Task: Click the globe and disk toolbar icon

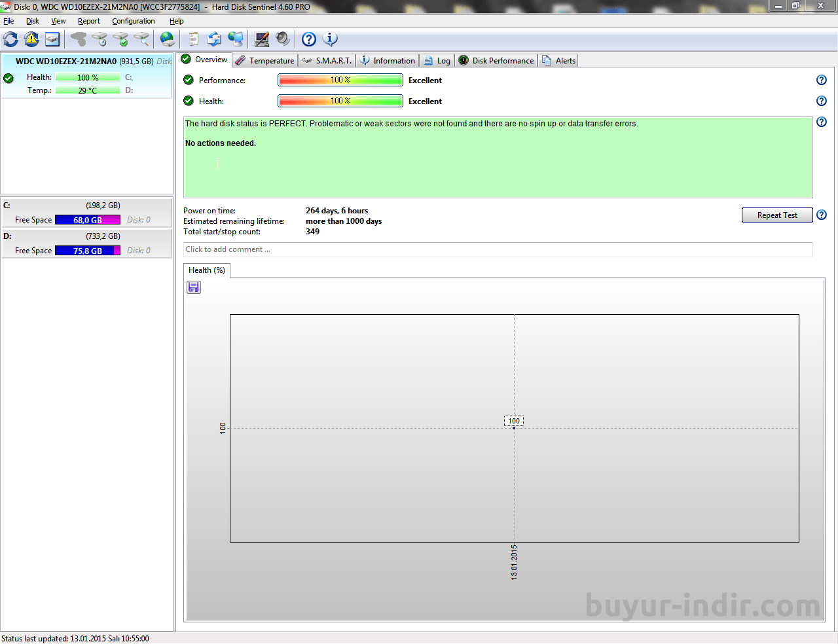Action: (x=168, y=39)
